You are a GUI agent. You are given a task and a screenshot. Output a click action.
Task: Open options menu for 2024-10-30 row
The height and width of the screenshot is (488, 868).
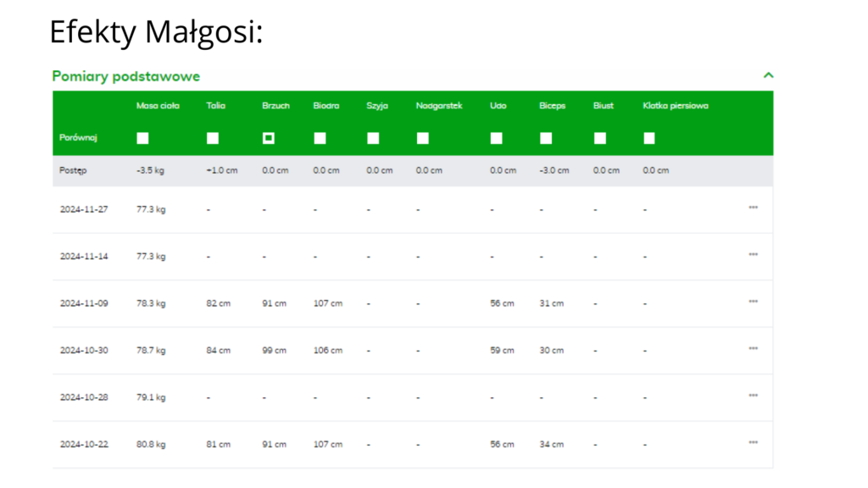753,349
